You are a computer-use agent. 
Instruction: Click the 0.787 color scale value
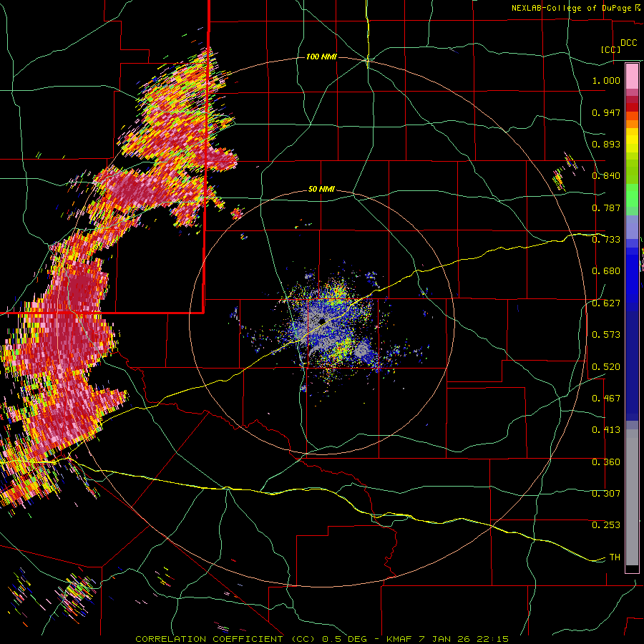(606, 208)
